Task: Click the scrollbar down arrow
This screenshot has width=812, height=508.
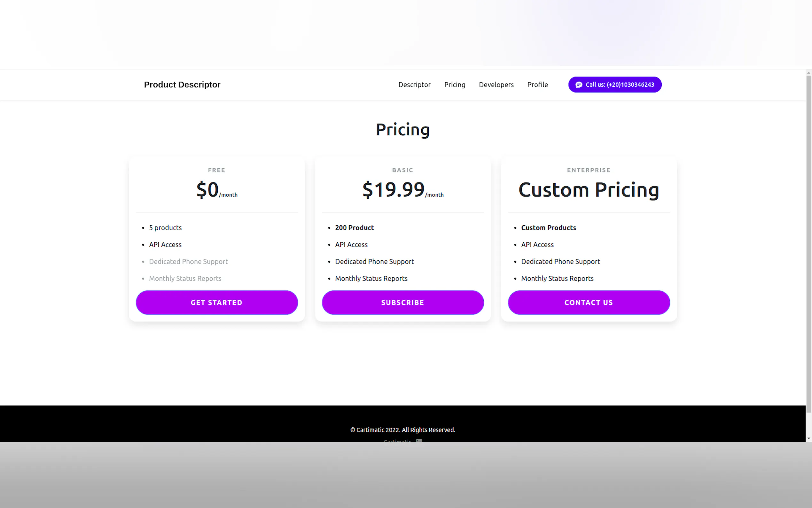Action: pos(808,438)
